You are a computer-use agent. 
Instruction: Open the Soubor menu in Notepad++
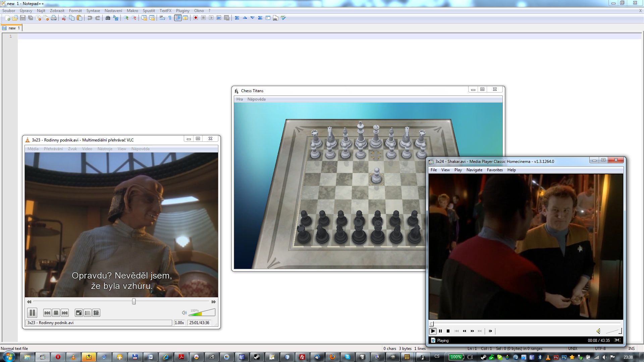pyautogui.click(x=9, y=11)
